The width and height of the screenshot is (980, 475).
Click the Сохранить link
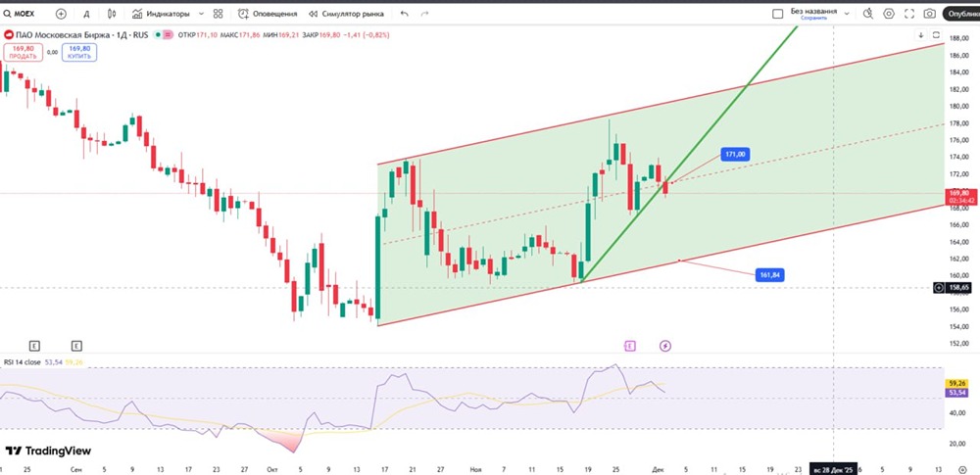click(x=813, y=19)
